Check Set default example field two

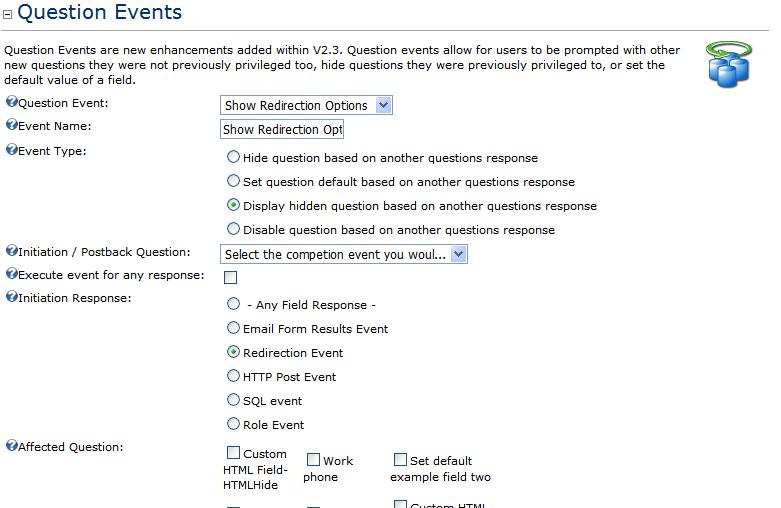click(x=400, y=459)
